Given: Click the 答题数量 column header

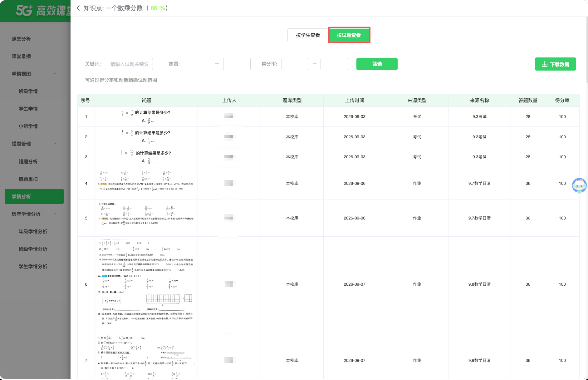Looking at the screenshot, I should click(x=528, y=101).
